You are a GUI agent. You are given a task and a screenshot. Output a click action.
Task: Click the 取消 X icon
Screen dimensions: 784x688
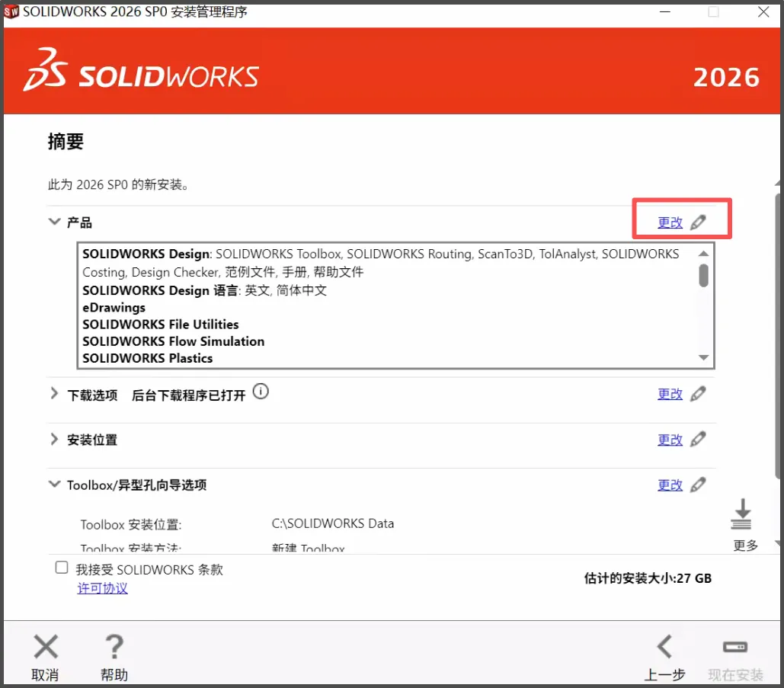point(46,647)
